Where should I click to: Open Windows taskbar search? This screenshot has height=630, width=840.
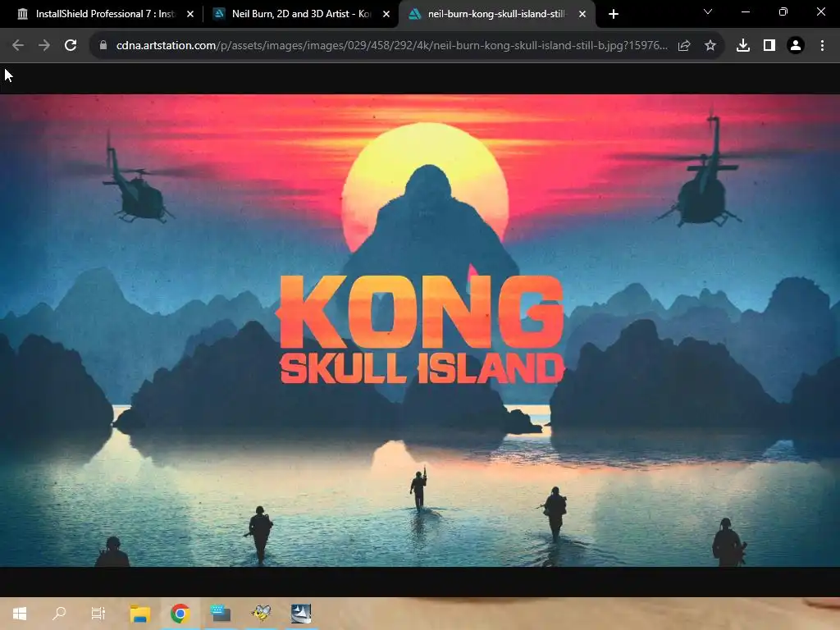pos(59,614)
